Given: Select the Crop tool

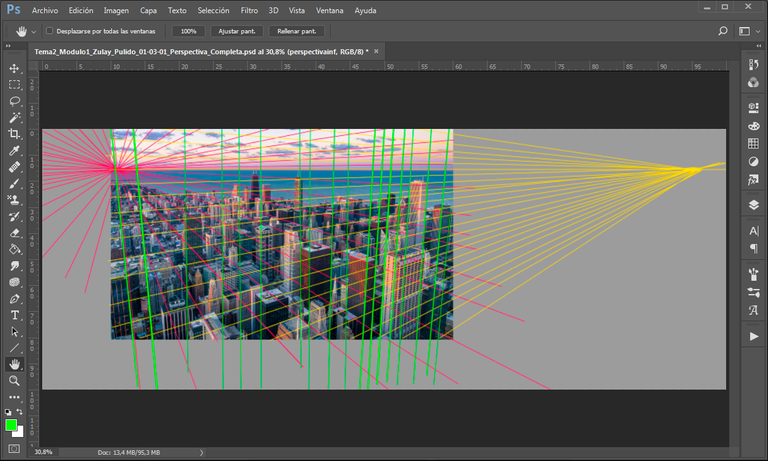Looking at the screenshot, I should [x=14, y=134].
